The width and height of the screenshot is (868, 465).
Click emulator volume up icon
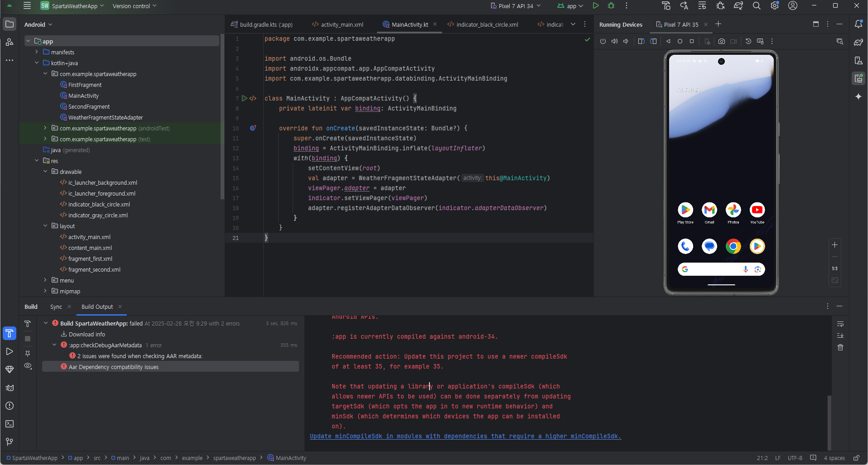coord(614,41)
